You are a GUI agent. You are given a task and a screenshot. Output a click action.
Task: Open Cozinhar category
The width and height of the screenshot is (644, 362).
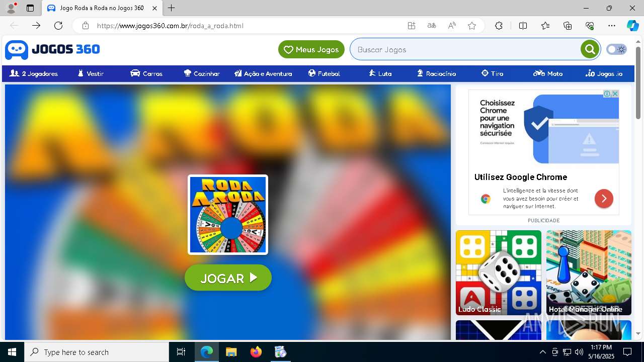pos(202,73)
